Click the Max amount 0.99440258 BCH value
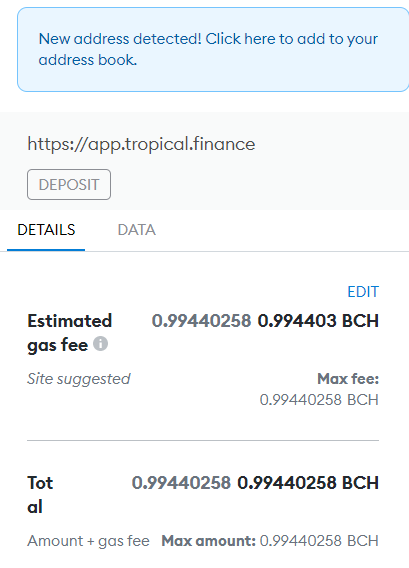409x568 pixels. pyautogui.click(x=319, y=541)
